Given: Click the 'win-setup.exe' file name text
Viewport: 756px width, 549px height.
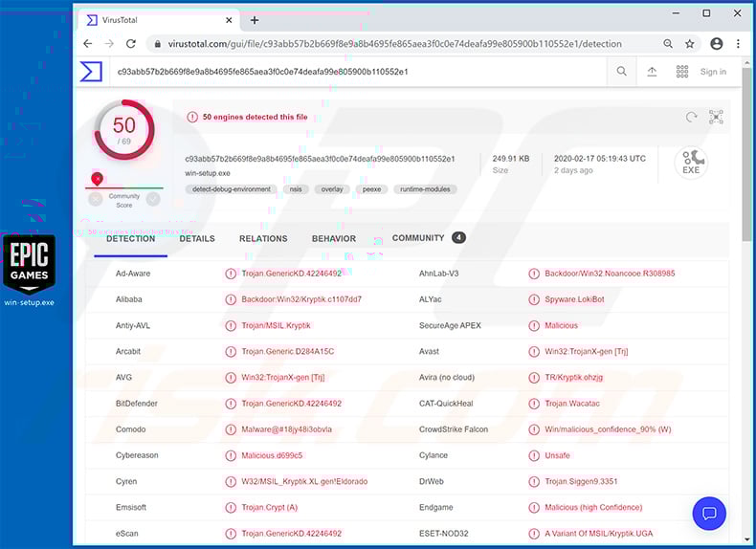Looking at the screenshot, I should pos(208,173).
